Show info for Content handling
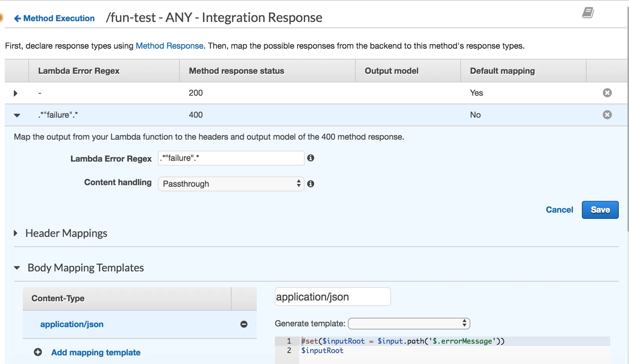 (311, 184)
